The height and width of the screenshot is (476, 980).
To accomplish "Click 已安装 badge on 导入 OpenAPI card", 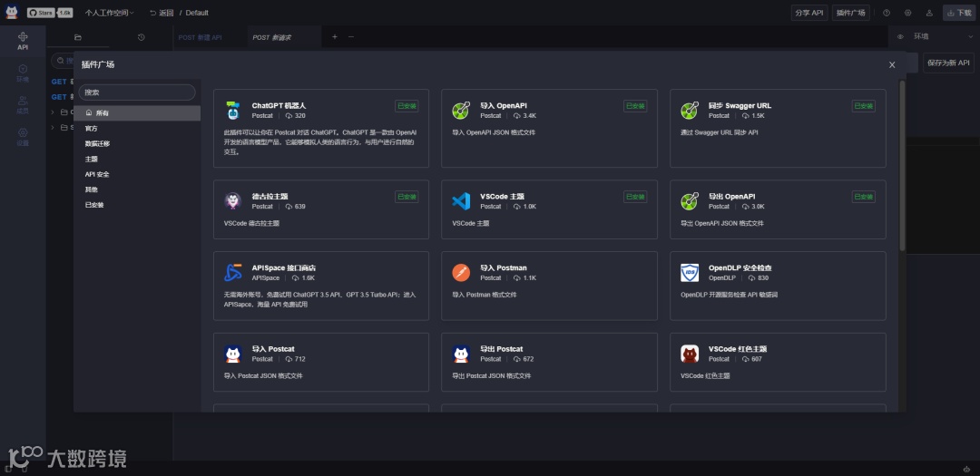I will 635,106.
